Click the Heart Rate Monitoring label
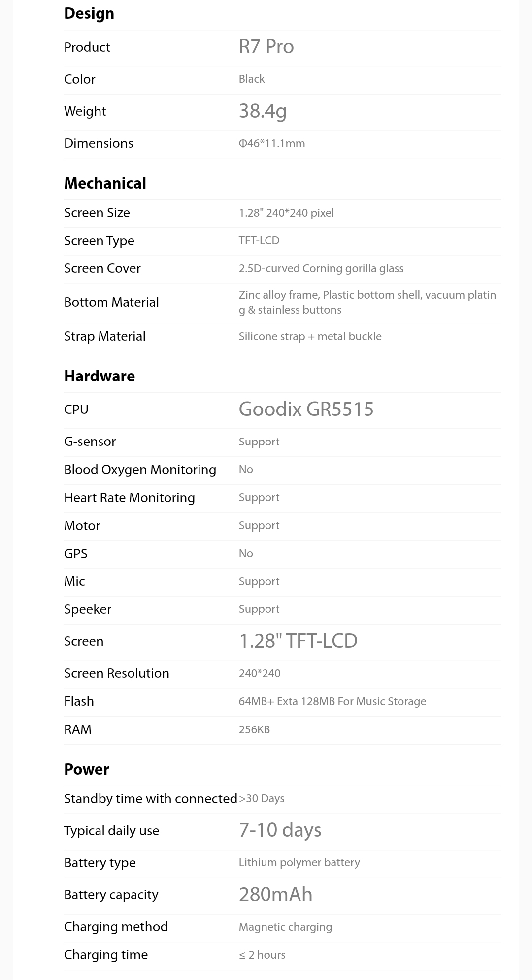This screenshot has width=532, height=980. click(130, 498)
